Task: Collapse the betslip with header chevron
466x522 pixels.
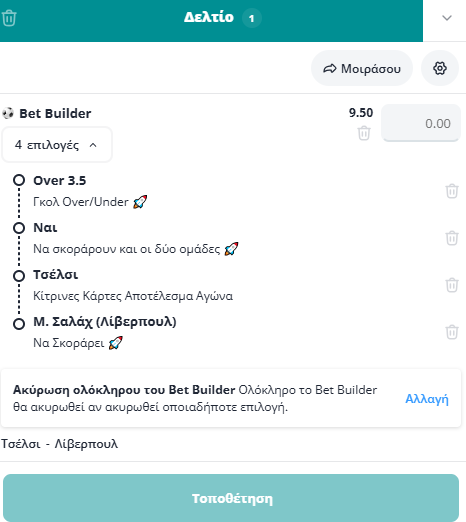Action: point(447,18)
